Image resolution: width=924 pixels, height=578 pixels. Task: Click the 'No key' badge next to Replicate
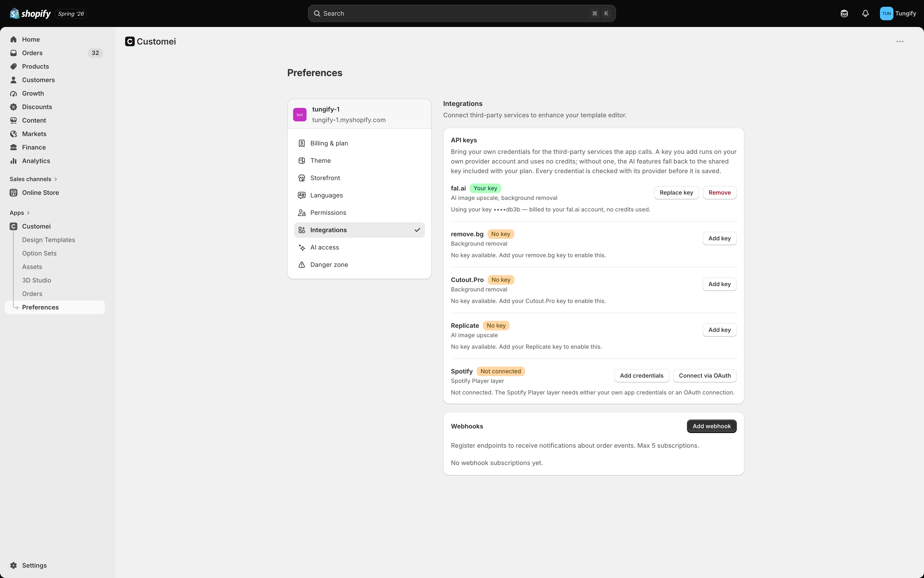tap(496, 326)
